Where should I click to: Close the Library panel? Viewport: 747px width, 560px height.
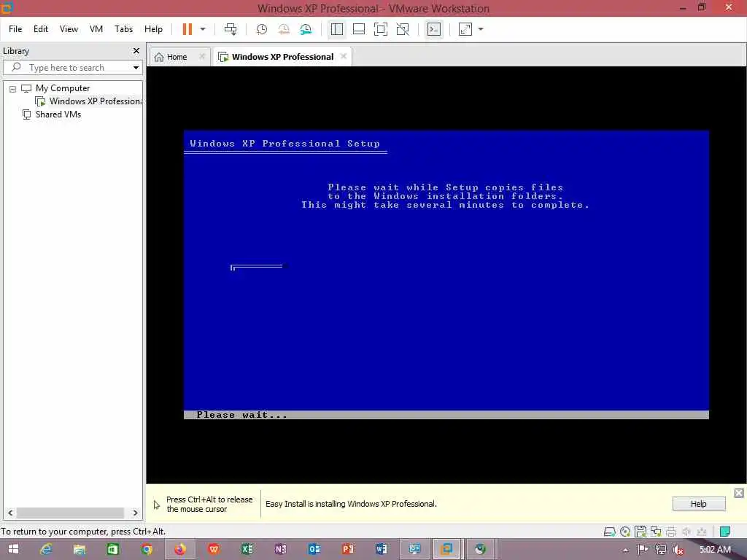point(136,50)
